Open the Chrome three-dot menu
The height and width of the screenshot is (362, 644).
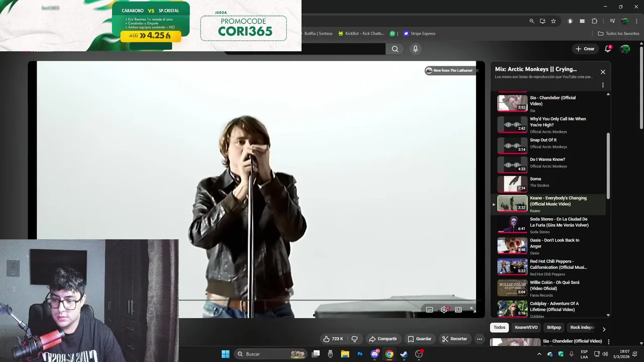(x=635, y=21)
